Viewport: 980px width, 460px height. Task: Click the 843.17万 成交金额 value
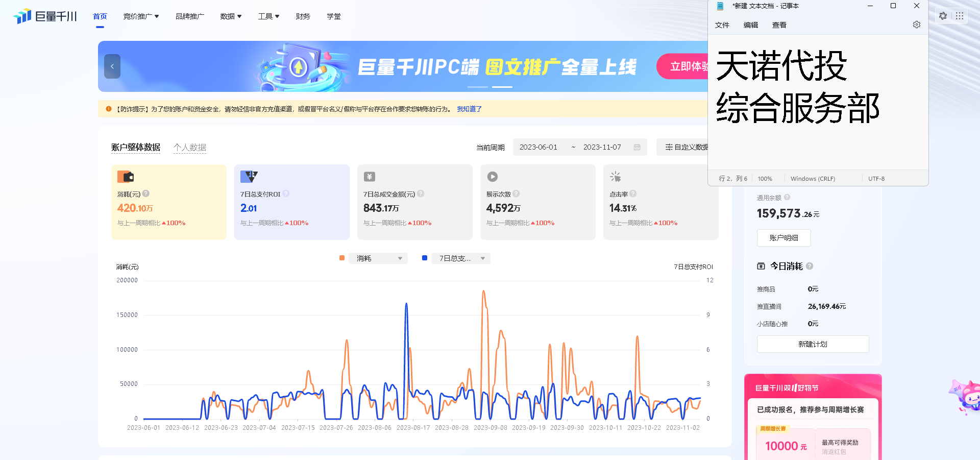pos(381,208)
